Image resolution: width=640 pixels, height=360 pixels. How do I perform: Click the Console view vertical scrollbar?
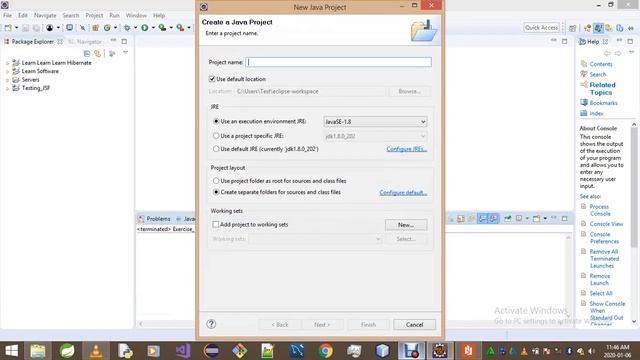(568, 278)
